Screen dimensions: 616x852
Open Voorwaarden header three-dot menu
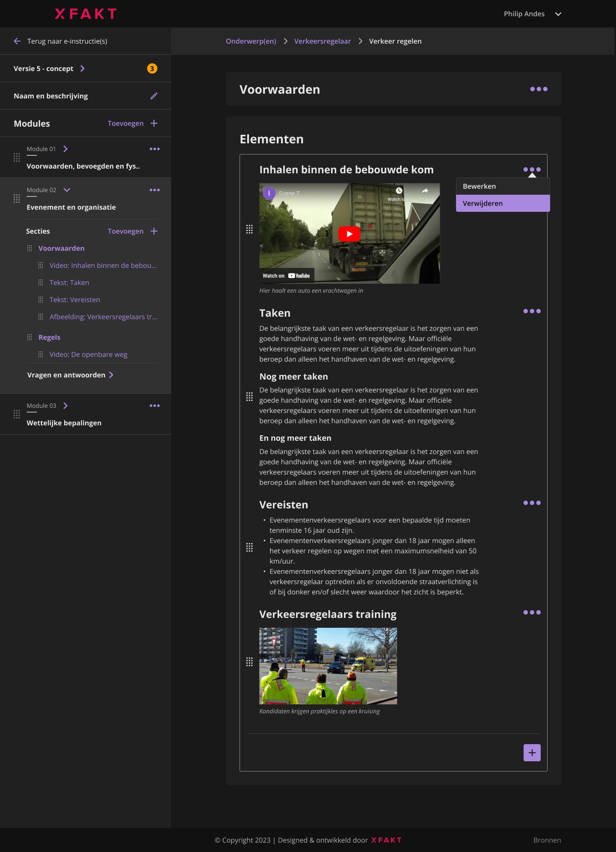539,89
